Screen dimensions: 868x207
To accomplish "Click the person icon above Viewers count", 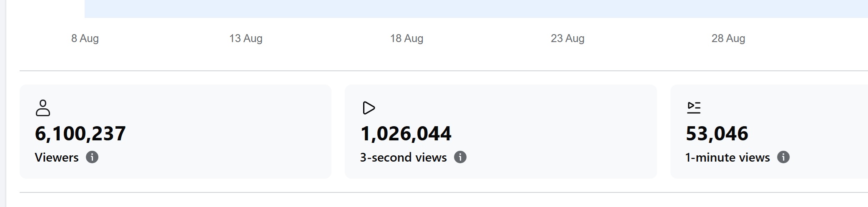I will pyautogui.click(x=43, y=108).
